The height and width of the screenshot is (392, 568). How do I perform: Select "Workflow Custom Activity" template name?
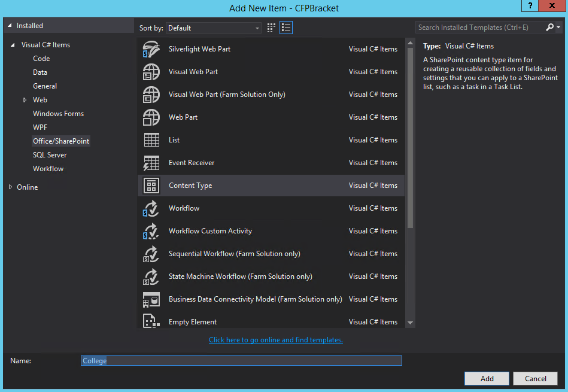[210, 231]
